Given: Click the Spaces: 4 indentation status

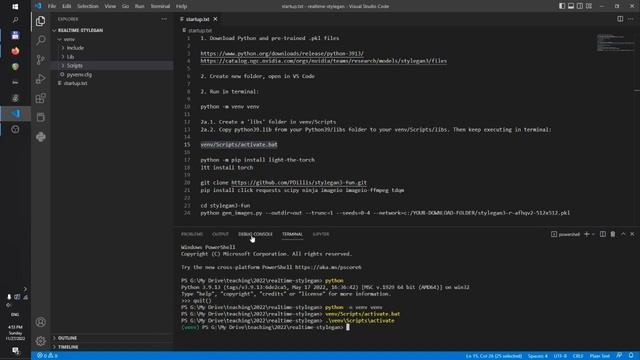Looking at the screenshot, I should pos(538,356).
